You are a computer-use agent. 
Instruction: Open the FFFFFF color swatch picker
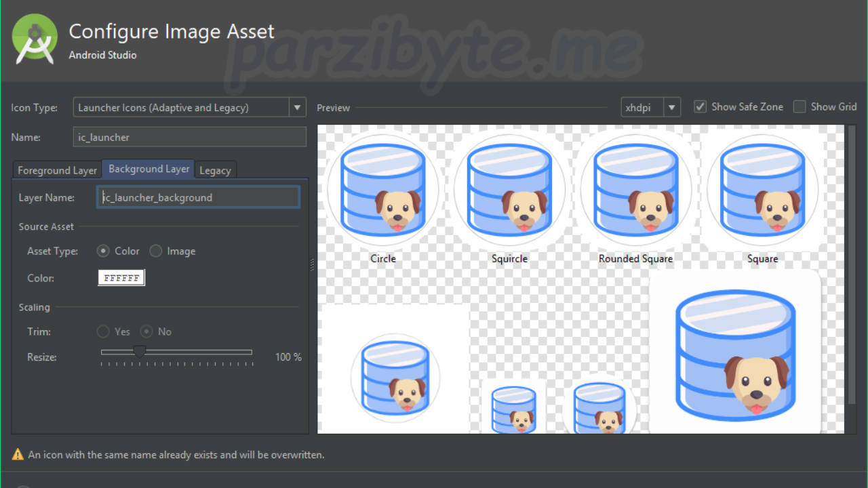(121, 278)
